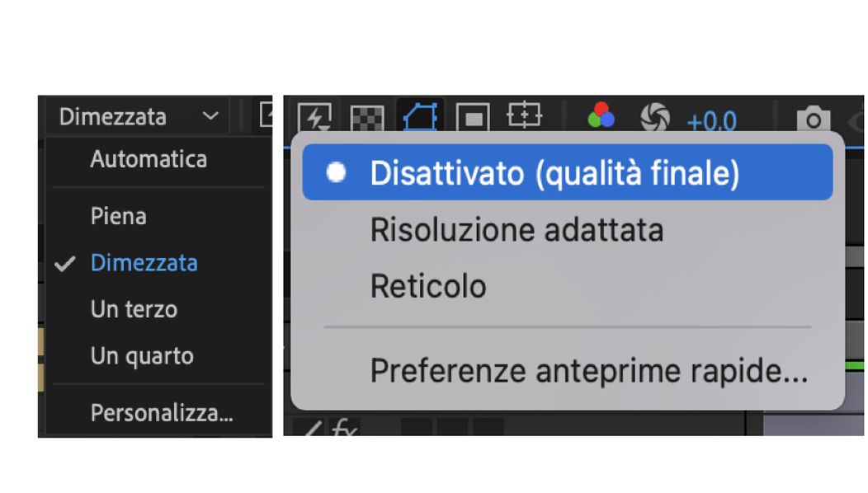
Task: Open the grid and guides options icon
Action: click(524, 116)
